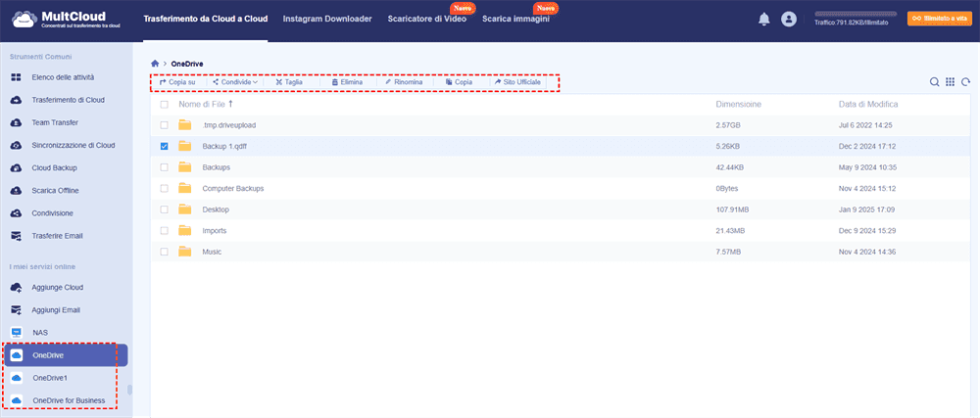The image size is (980, 418).
Task: Click the traffic usage progress bar
Action: pos(856,14)
